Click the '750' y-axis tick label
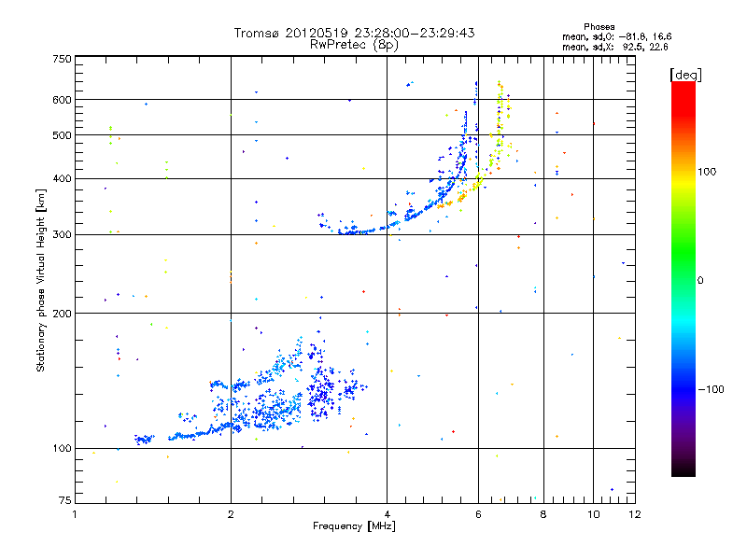Screen dimensions: 747x560 [x=63, y=59]
